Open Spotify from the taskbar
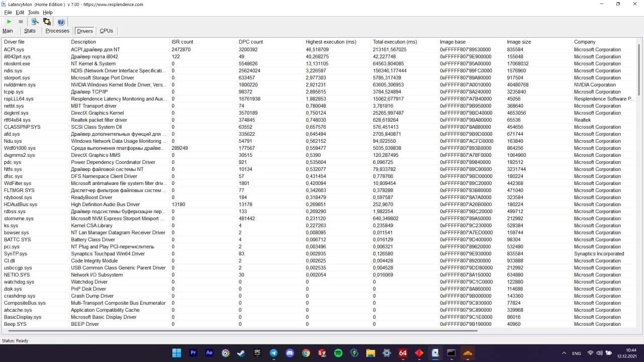644x362 pixels. (338, 353)
